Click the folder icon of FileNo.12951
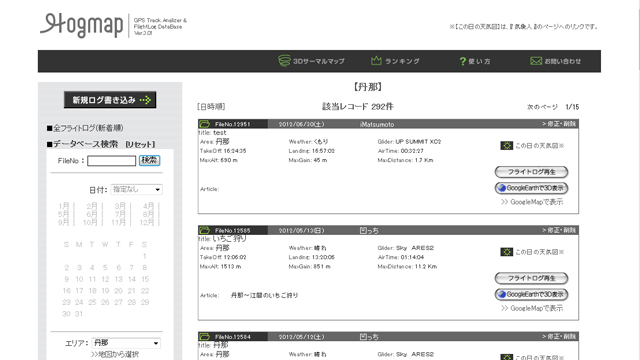The height and width of the screenshot is (360, 640). [204, 124]
